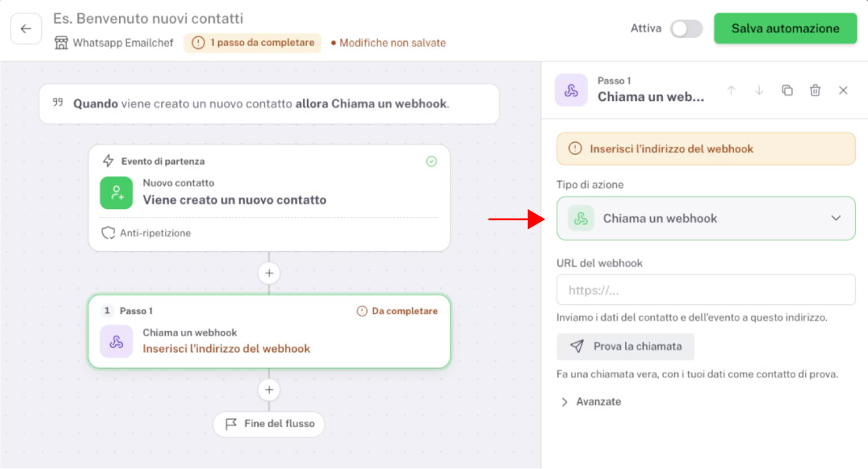Click the Salva automazione button
Image resolution: width=868 pixels, height=469 pixels.
coord(785,28)
